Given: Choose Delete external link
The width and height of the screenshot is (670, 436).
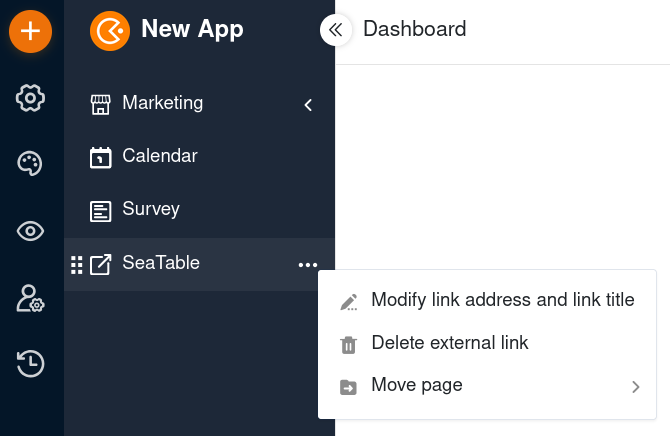Looking at the screenshot, I should [x=487, y=343].
